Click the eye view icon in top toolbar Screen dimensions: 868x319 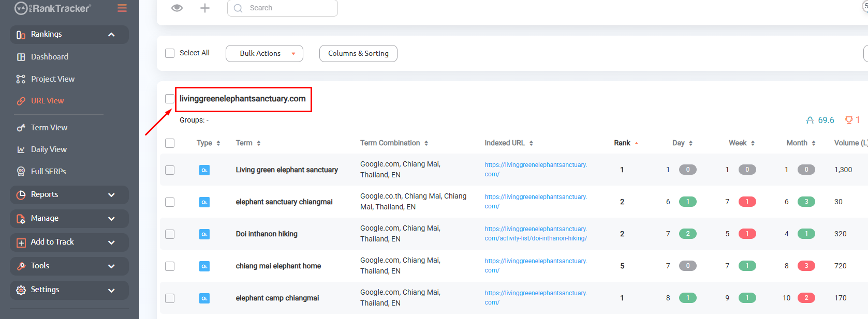[x=177, y=8]
